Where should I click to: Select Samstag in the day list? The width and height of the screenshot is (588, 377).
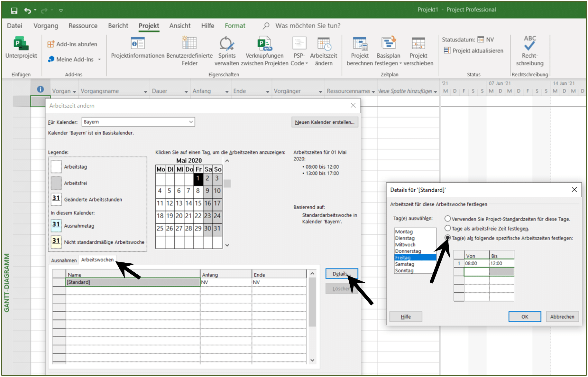click(404, 264)
